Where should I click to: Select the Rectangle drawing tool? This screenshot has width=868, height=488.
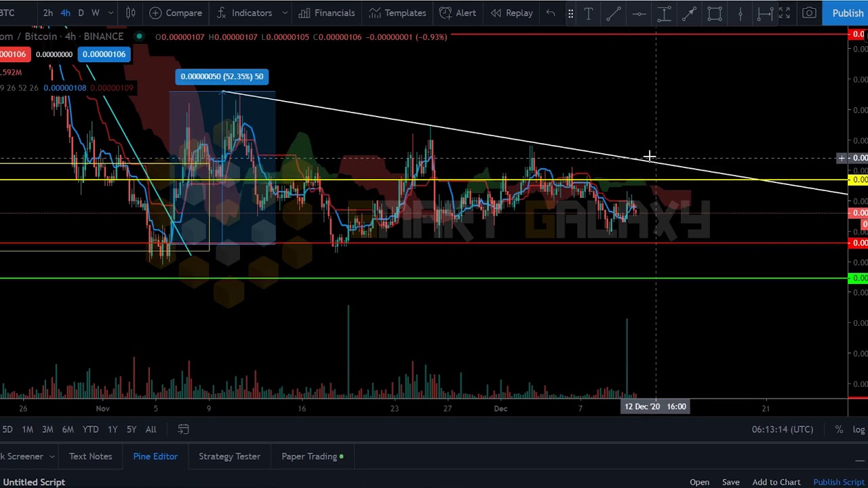click(715, 13)
